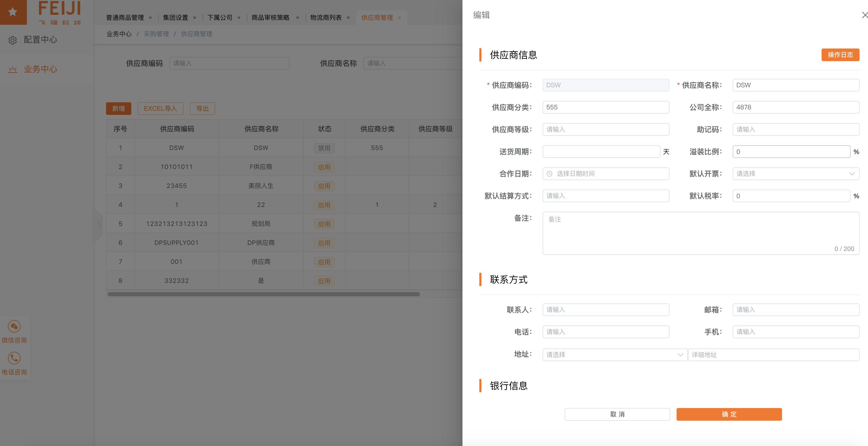Image resolution: width=868 pixels, height=446 pixels.
Task: Click the 操作日志 button
Action: [840, 55]
